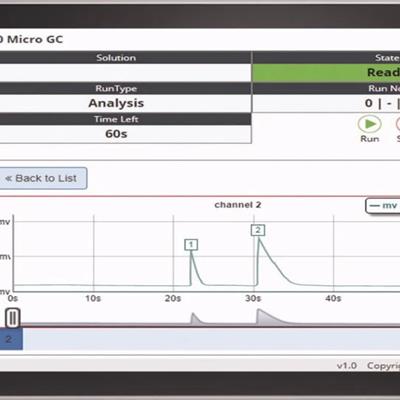Image resolution: width=400 pixels, height=400 pixels.
Task: Click the empty Solution field
Action: click(x=126, y=73)
